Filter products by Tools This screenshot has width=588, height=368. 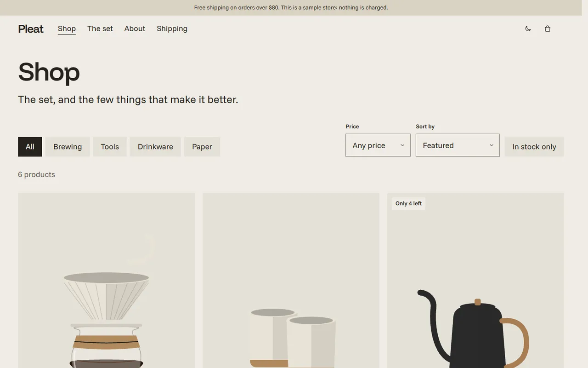click(110, 147)
